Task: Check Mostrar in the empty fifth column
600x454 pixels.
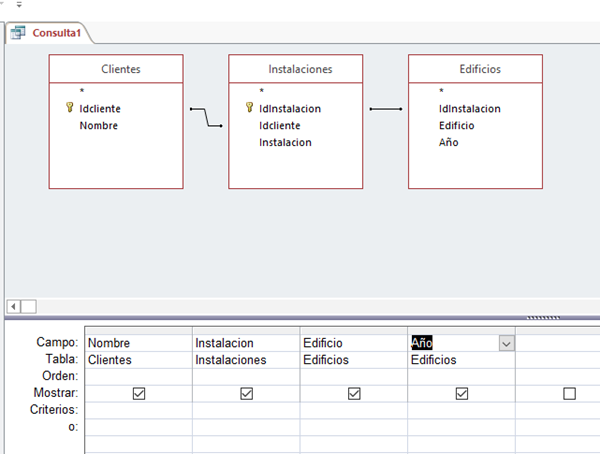Action: click(569, 394)
